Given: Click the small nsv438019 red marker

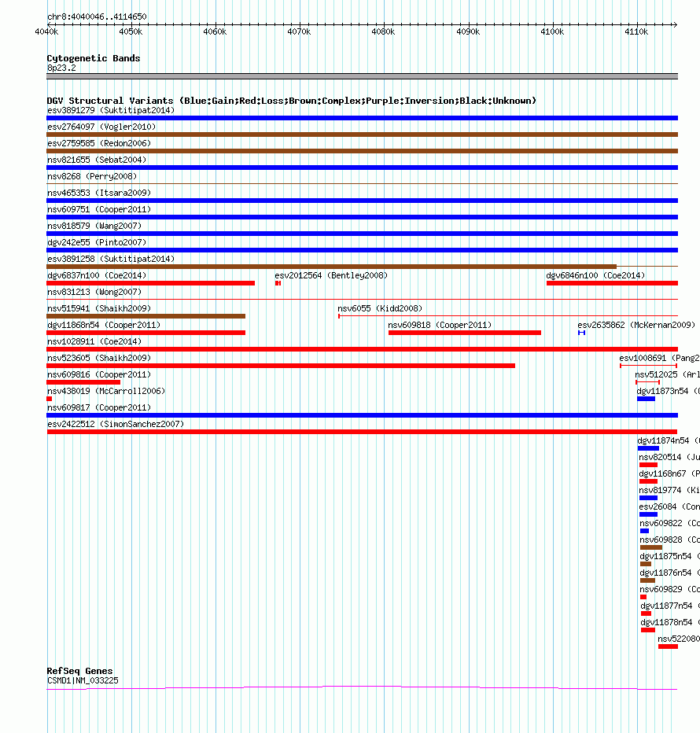Looking at the screenshot, I should click(x=49, y=399).
